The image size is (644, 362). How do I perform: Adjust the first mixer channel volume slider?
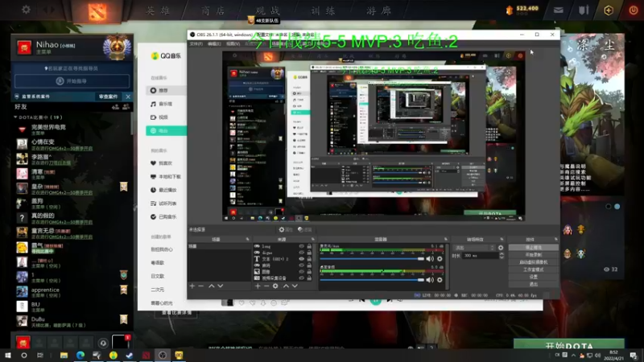coord(372,259)
